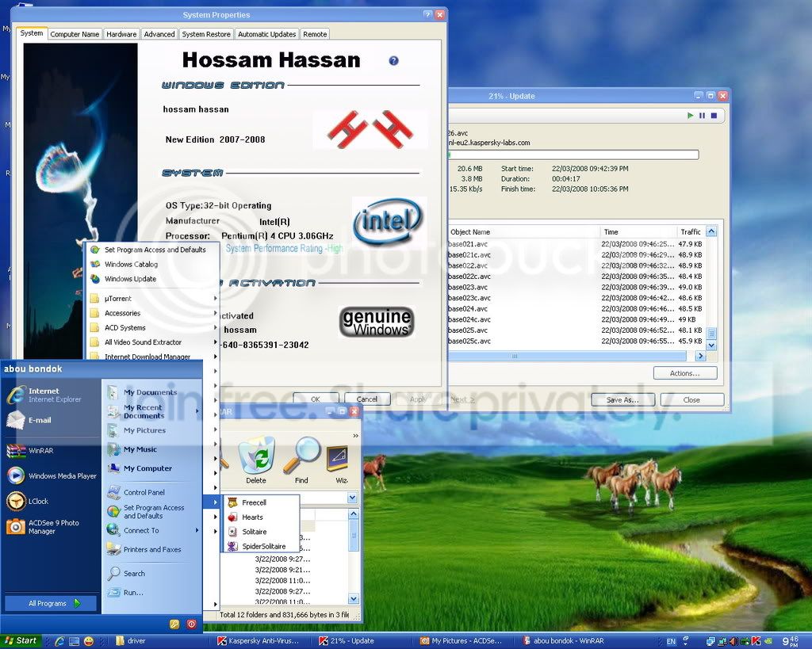Click the red Turn Off Computer icon
This screenshot has width=812, height=649.
[192, 624]
